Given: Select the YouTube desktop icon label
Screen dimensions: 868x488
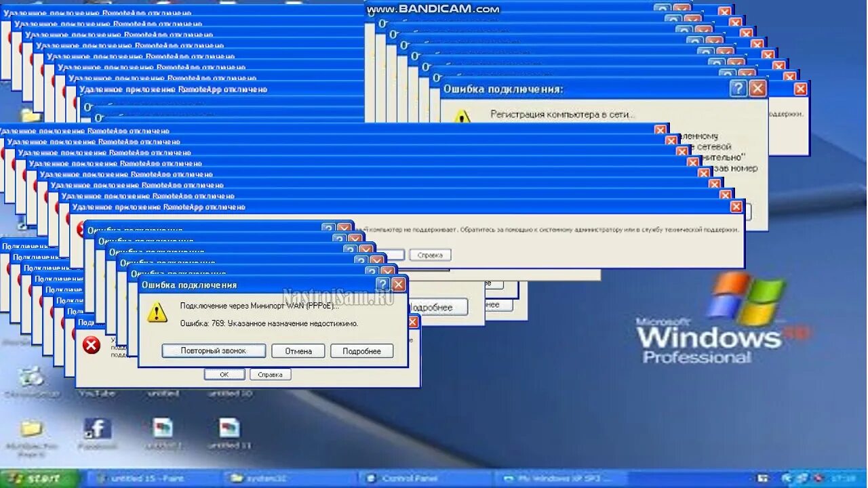Looking at the screenshot, I should point(97,393).
